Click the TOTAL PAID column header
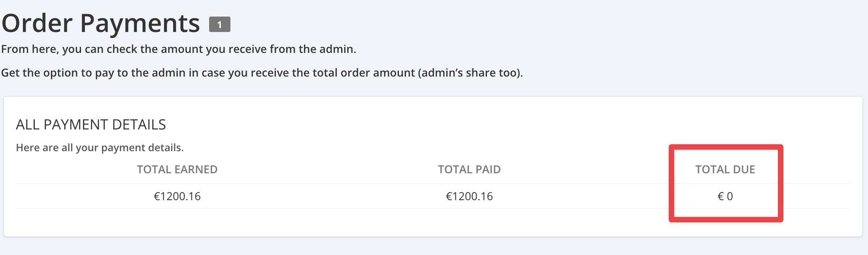This screenshot has width=868, height=255. click(x=469, y=169)
